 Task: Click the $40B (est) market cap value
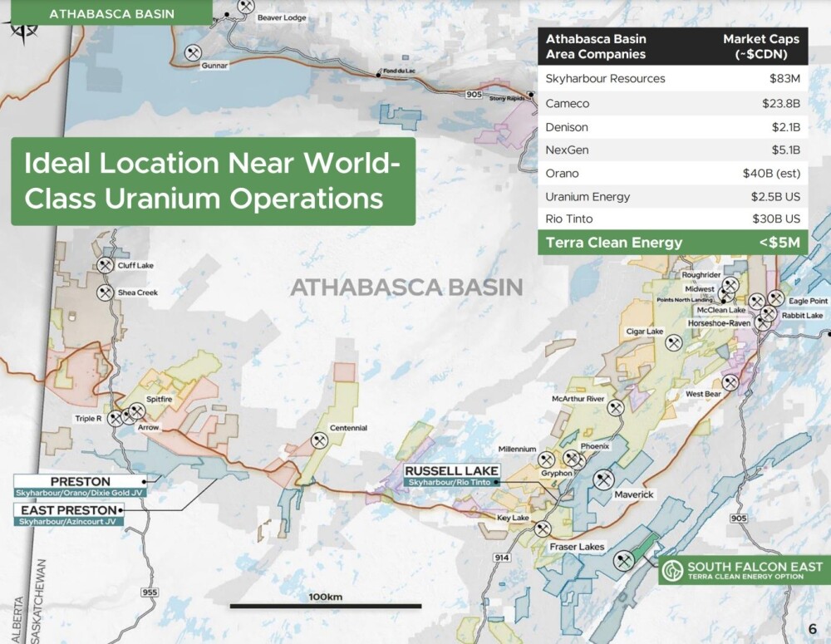pyautogui.click(x=771, y=174)
